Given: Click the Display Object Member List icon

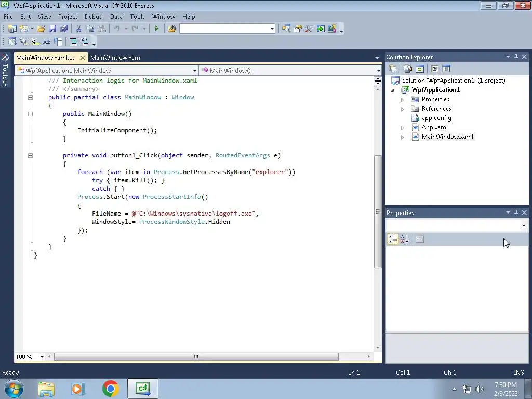Looking at the screenshot, I should click(x=12, y=42).
